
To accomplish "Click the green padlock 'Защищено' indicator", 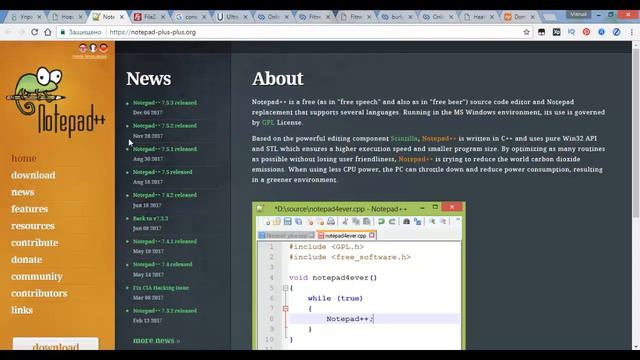I will pyautogui.click(x=81, y=32).
